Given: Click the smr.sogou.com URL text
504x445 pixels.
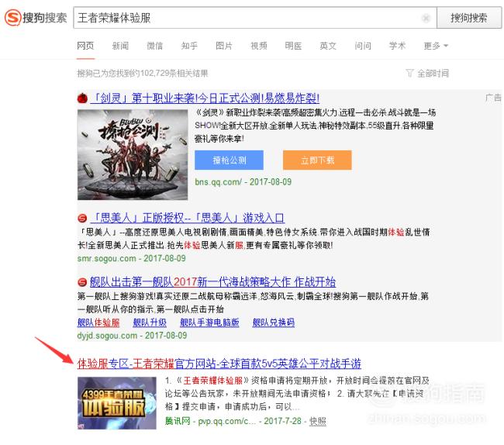Looking at the screenshot, I should point(107,258).
